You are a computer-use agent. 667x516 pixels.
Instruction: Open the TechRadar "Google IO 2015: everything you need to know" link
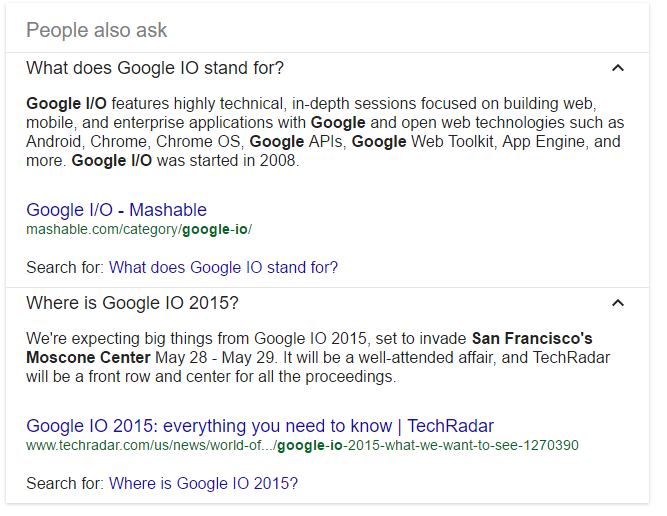(x=260, y=426)
